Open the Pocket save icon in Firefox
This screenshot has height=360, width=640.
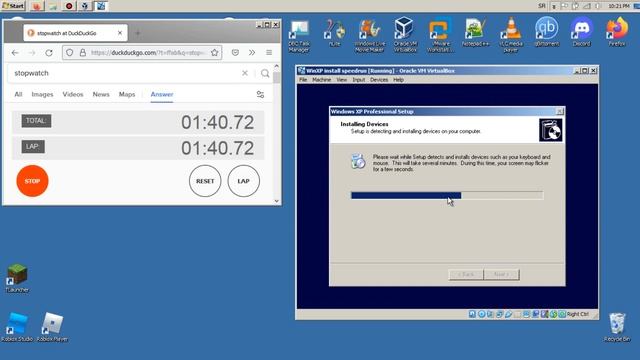[x=235, y=53]
